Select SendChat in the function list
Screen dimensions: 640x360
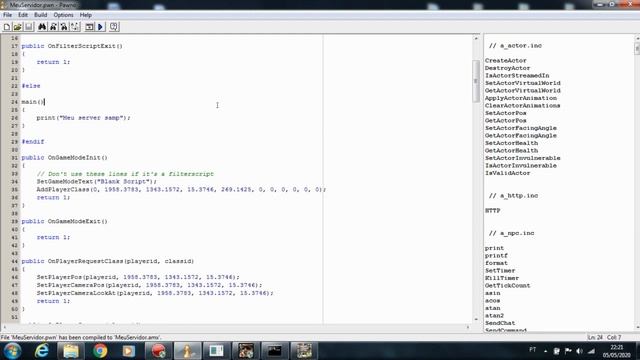coord(500,323)
